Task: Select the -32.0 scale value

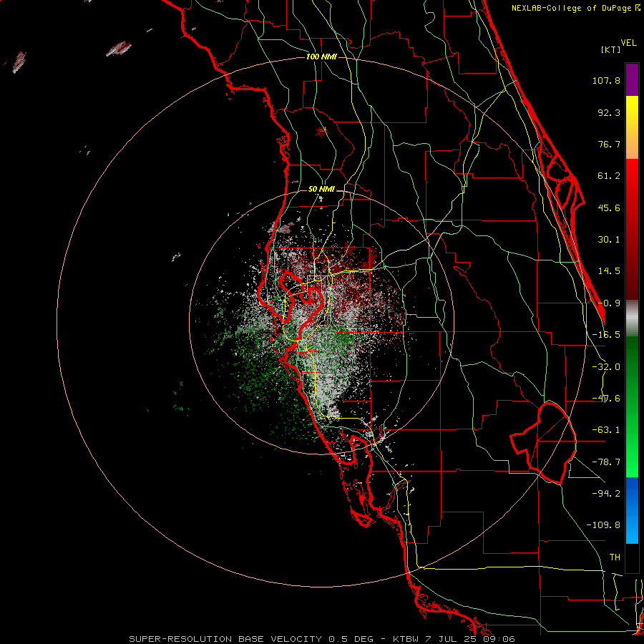Action: [x=606, y=367]
